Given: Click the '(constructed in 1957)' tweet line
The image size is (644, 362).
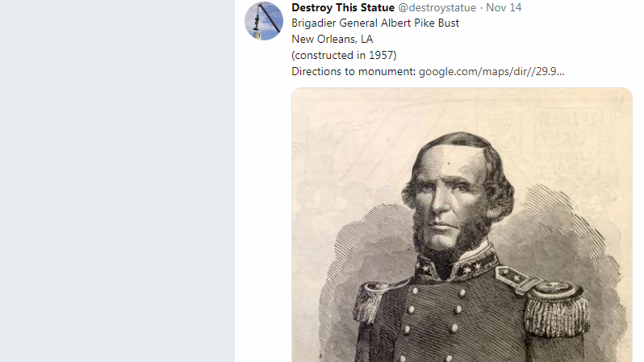Looking at the screenshot, I should pyautogui.click(x=344, y=55).
